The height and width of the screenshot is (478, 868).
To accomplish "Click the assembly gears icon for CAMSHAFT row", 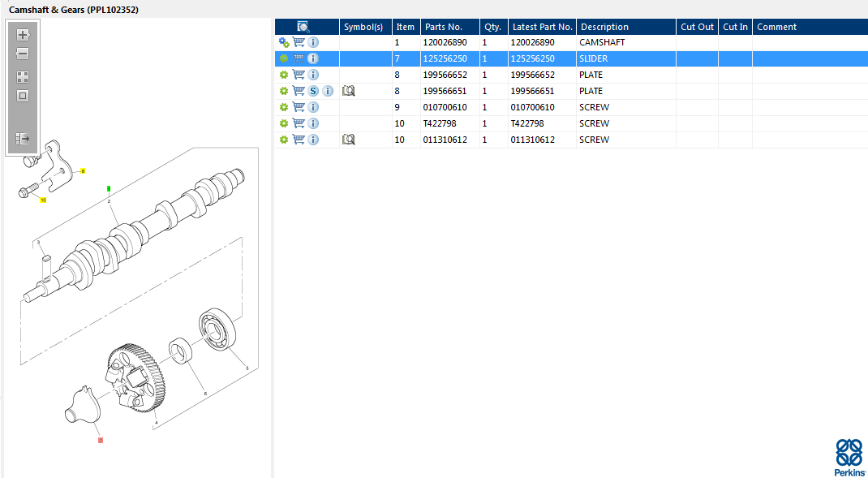I will coord(284,42).
